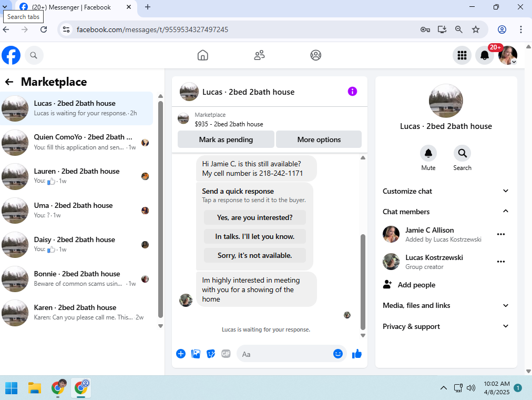This screenshot has height=400, width=532.
Task: Open notifications bell with 20+ badge
Action: (x=485, y=55)
